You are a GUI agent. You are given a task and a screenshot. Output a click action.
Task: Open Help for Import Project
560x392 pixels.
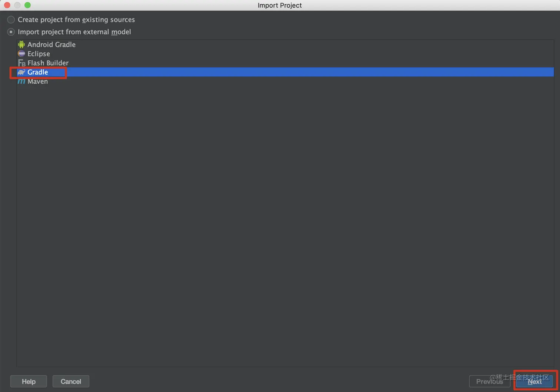[29, 381]
